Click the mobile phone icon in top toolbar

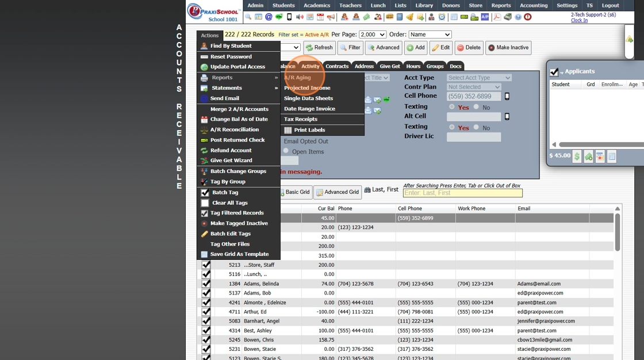click(289, 17)
